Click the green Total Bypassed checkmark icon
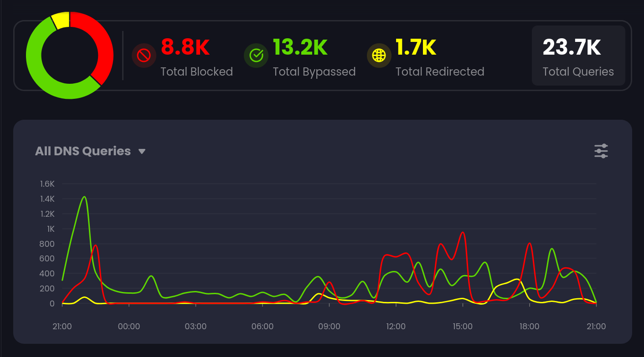The height and width of the screenshot is (357, 644). point(256,56)
